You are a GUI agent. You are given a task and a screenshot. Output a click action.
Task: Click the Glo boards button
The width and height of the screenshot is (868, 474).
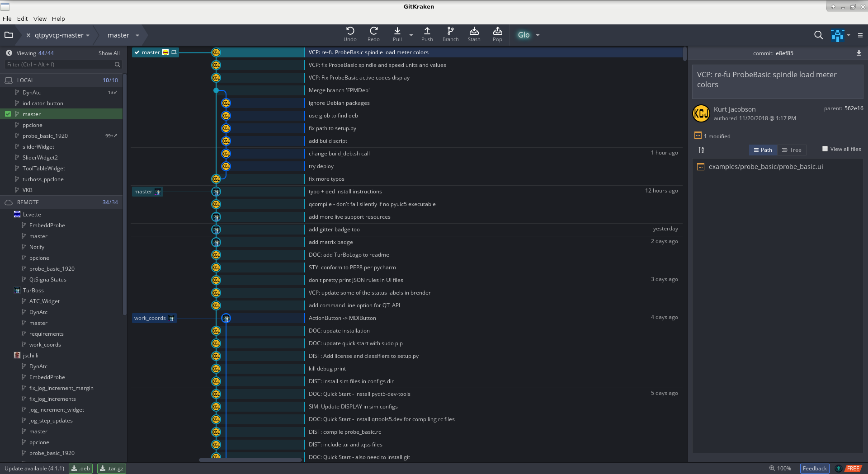524,35
